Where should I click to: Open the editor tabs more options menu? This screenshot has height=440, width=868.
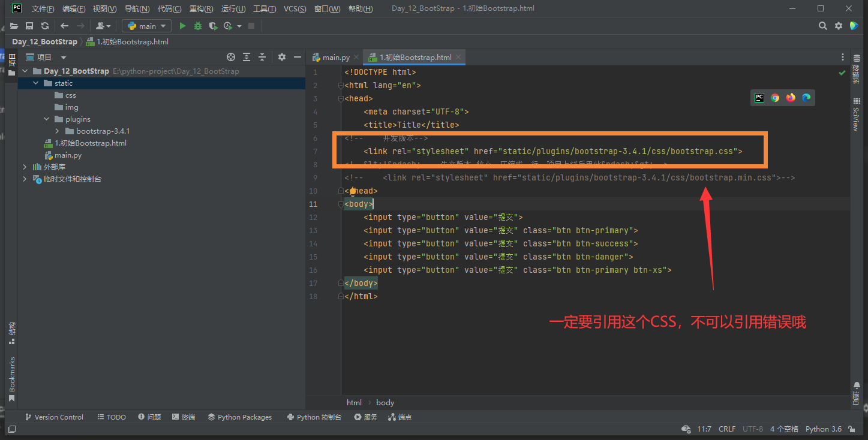point(843,58)
